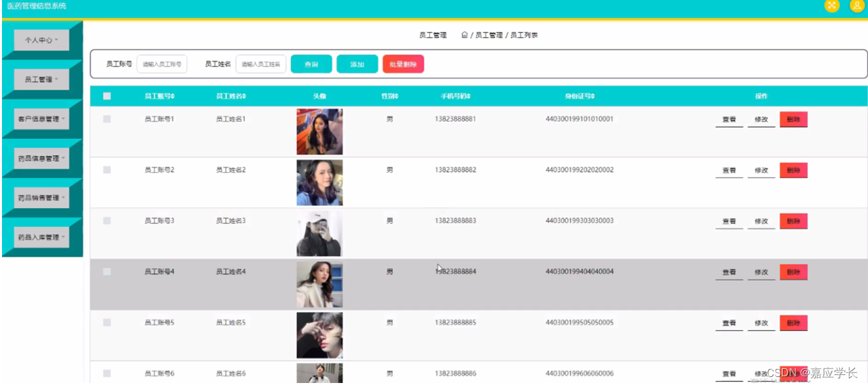868x385 pixels.
Task: Click the red 批量删除 button
Action: 403,64
